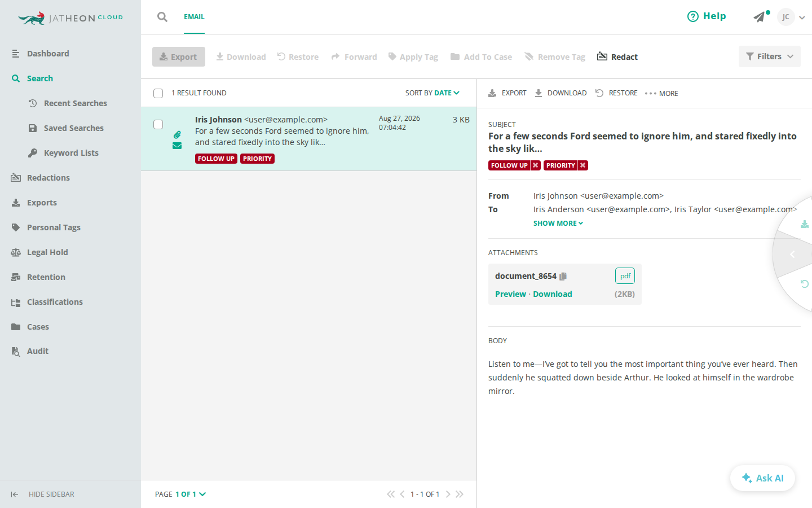The image size is (812, 508).
Task: Click RESTORE in the email preview pane
Action: coord(616,93)
